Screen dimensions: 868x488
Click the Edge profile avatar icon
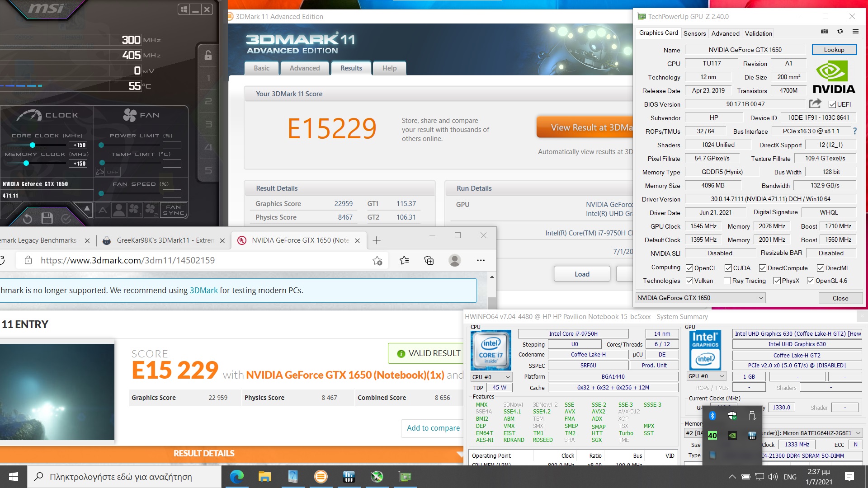(x=455, y=260)
